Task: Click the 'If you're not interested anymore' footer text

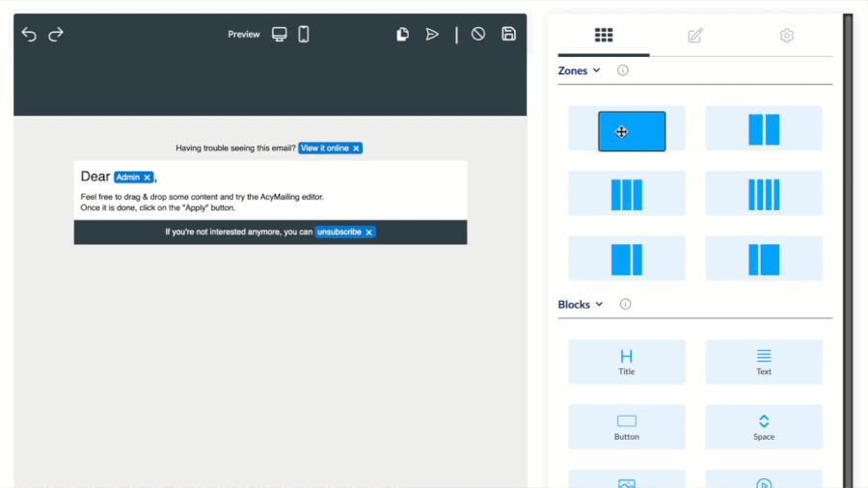Action: 238,231
